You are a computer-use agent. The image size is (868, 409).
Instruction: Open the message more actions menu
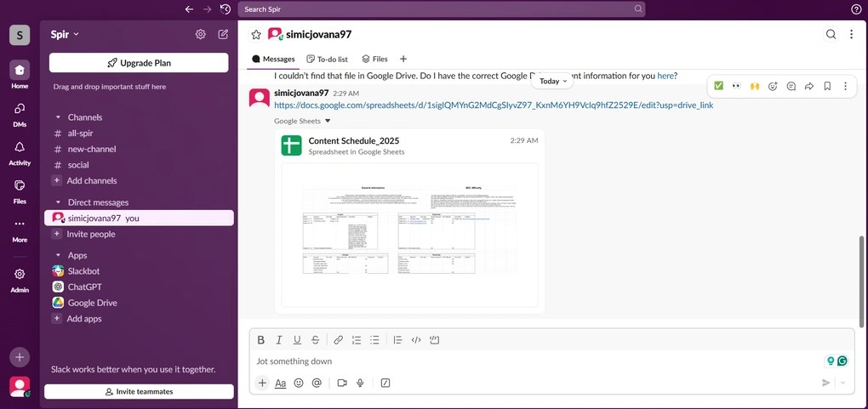tap(845, 86)
